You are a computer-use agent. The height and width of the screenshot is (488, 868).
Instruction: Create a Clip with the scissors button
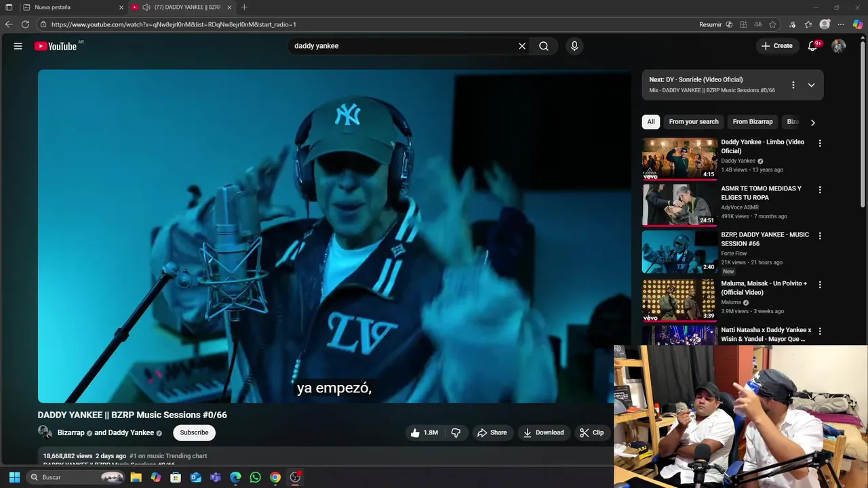tap(591, 432)
